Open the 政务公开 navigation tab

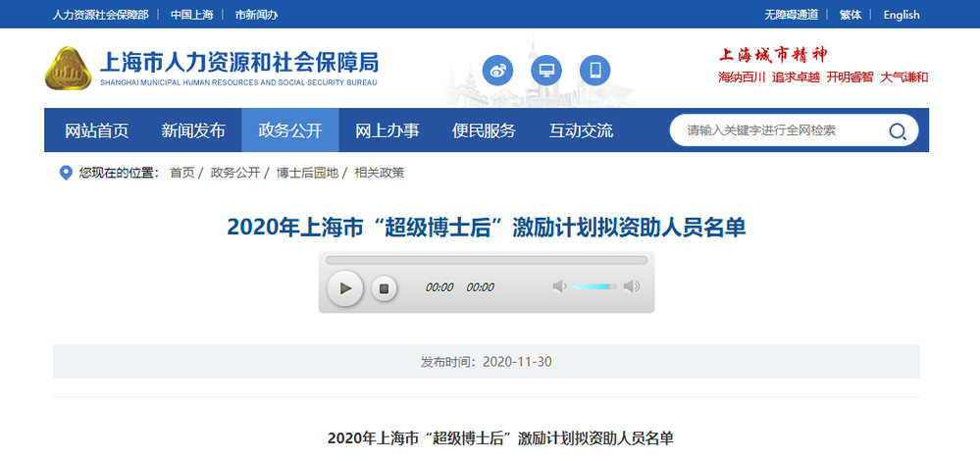(x=289, y=130)
